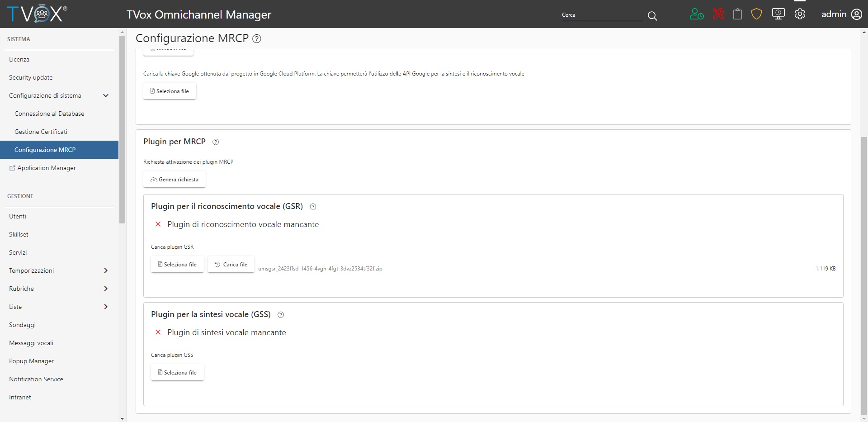
Task: Click the main page vertical scrollbar
Action: pos(864,276)
